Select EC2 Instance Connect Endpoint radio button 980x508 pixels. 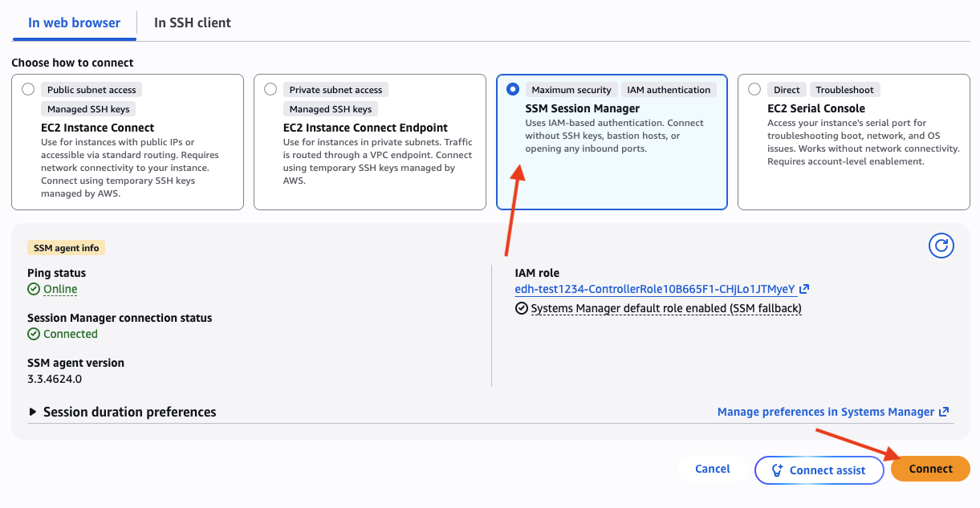[270, 89]
